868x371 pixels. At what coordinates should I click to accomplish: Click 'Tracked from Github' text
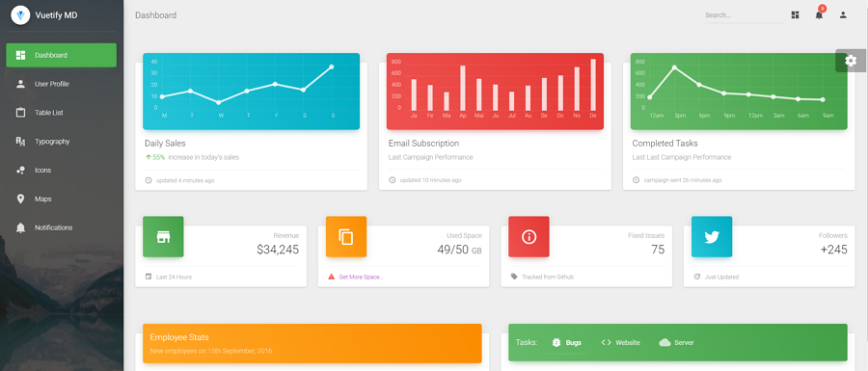(548, 277)
